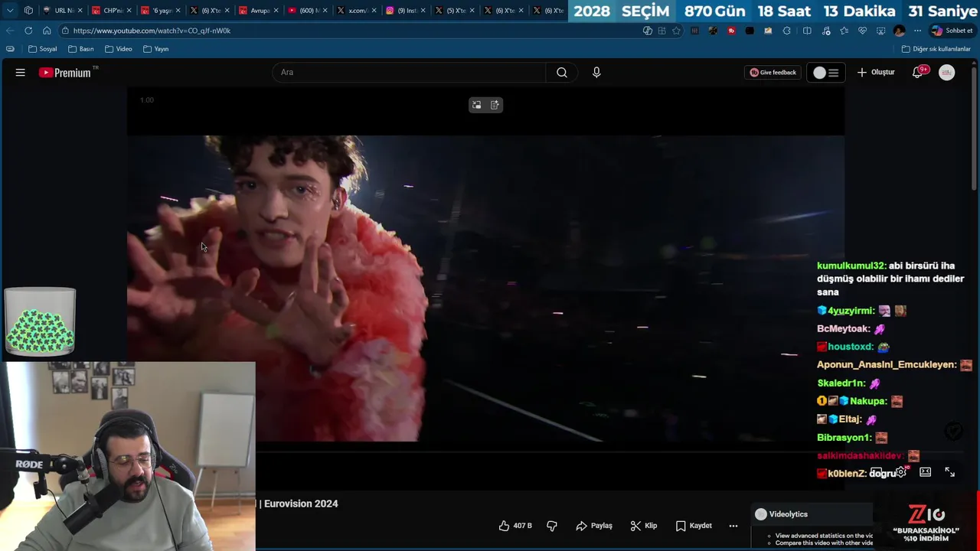Toggle browser split screen icon
The height and width of the screenshot is (551, 980).
point(807,31)
